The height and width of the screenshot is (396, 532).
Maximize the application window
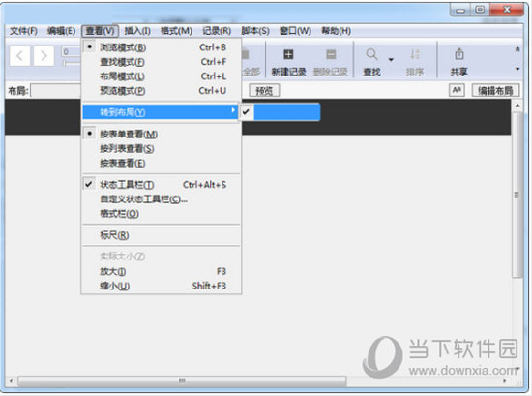[480, 11]
